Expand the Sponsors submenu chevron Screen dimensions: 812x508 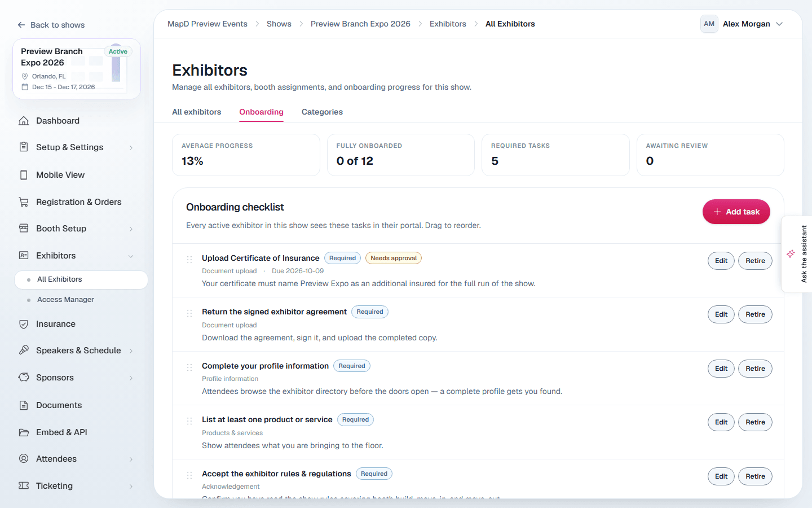coord(131,378)
